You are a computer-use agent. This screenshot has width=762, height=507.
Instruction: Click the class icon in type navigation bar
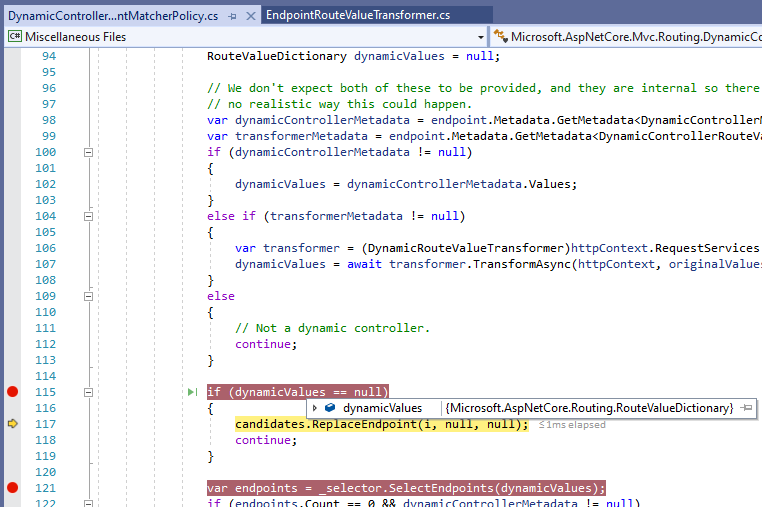pos(501,36)
